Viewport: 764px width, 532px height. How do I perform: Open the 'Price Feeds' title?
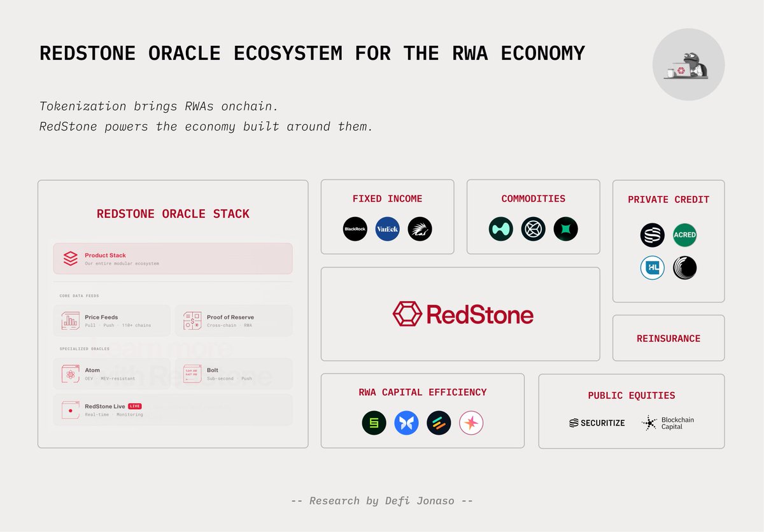[101, 317]
